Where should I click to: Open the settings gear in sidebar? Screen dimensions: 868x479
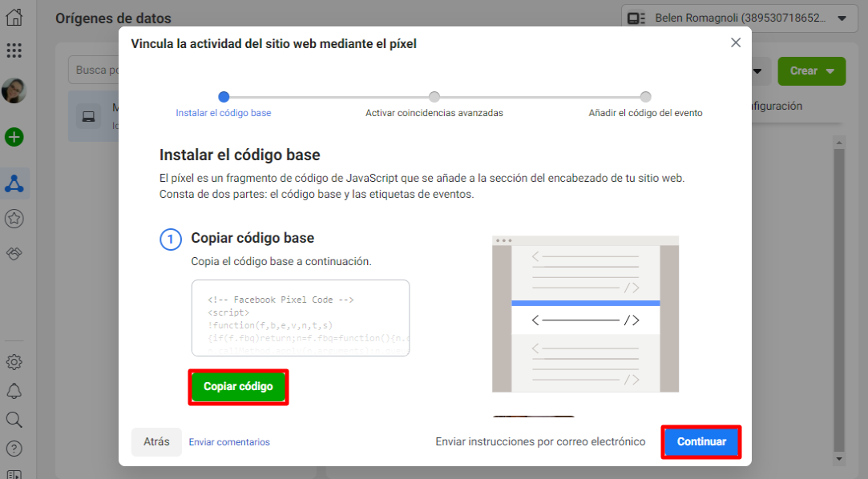14,362
